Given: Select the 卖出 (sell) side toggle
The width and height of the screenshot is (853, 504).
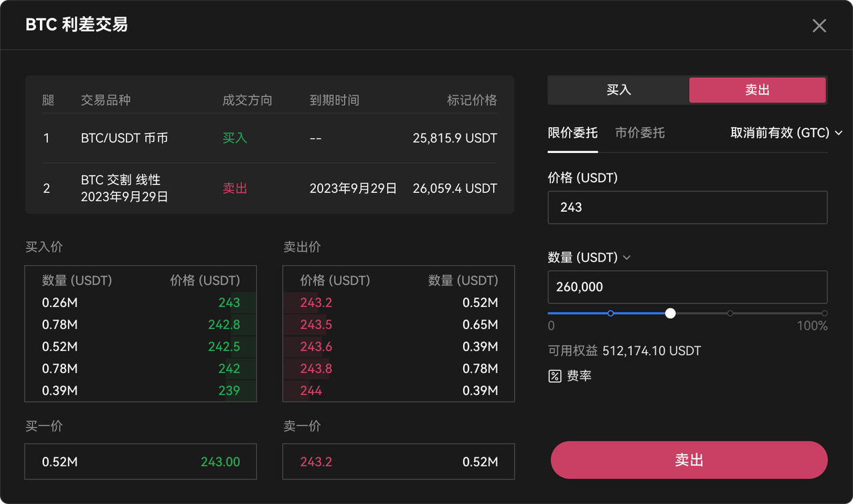Looking at the screenshot, I should (x=757, y=90).
